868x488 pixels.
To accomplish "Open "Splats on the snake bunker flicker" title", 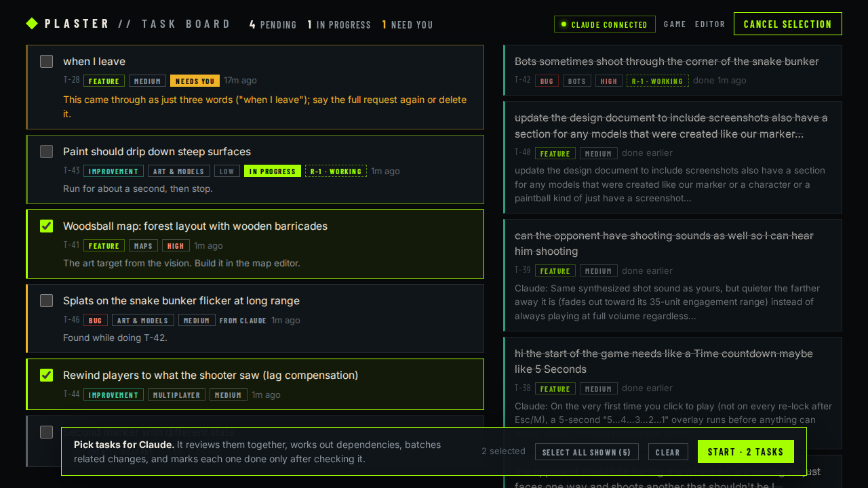I will coord(181,301).
